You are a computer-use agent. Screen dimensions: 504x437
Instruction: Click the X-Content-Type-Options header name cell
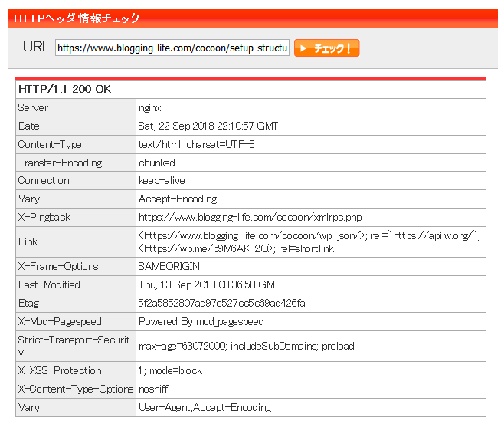(x=76, y=389)
